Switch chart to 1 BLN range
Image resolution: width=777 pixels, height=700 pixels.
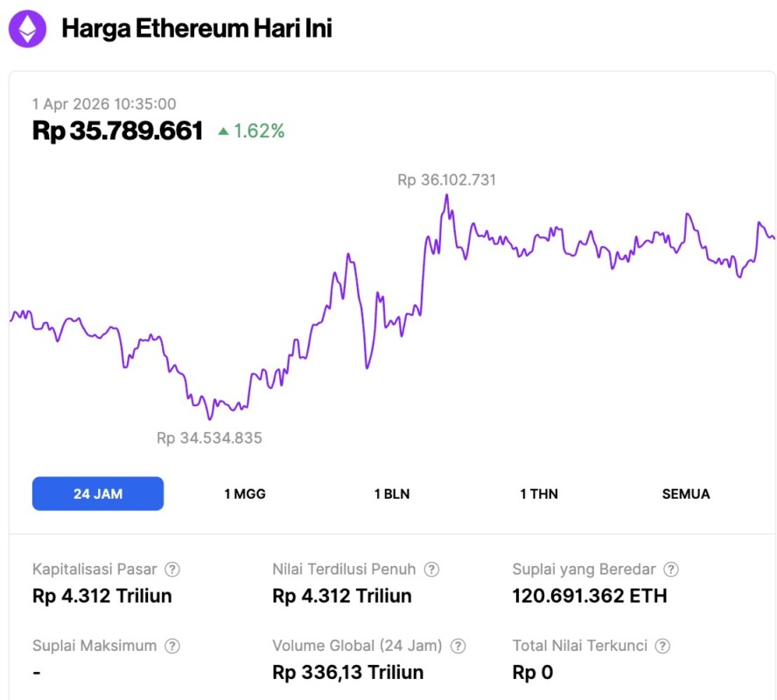coord(392,493)
